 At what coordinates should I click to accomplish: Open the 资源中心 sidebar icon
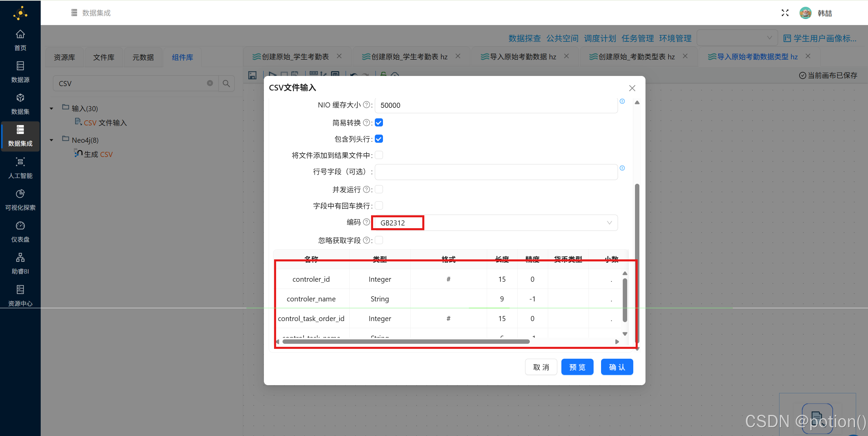point(20,290)
